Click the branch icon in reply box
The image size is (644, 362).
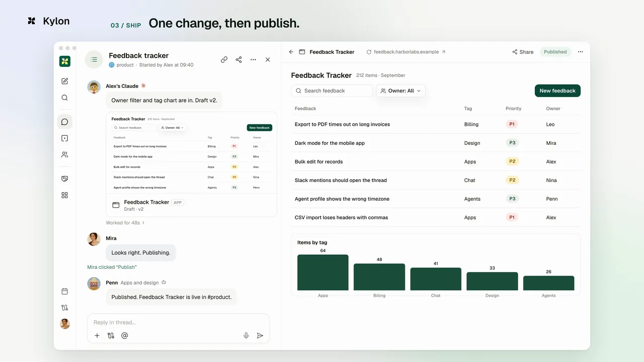coord(111,335)
